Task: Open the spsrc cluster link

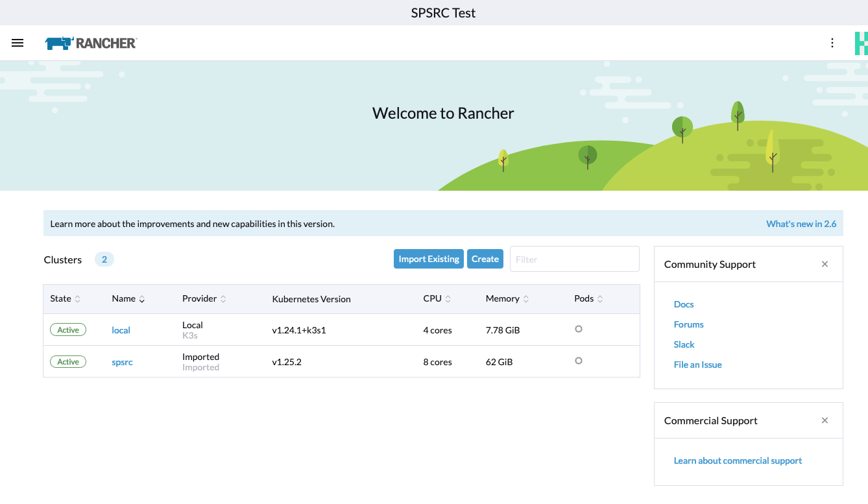Action: point(122,362)
